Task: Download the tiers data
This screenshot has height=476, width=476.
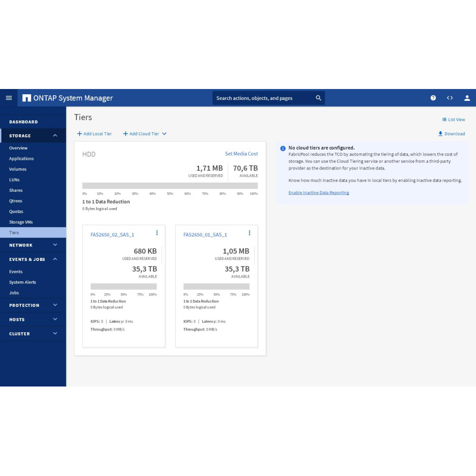Action: (452, 134)
